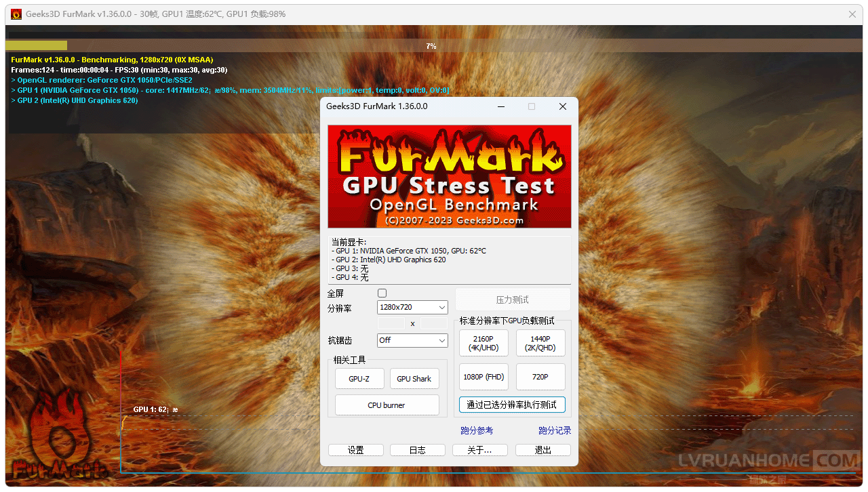Screen dimensions: 868x492
Task: Click the custom width input field
Action: (x=391, y=324)
